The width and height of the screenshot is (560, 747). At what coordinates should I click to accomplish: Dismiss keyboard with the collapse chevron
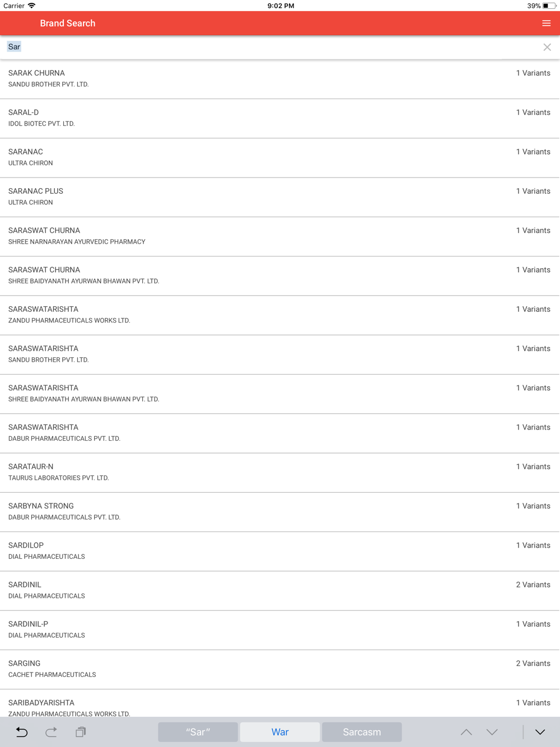click(540, 732)
